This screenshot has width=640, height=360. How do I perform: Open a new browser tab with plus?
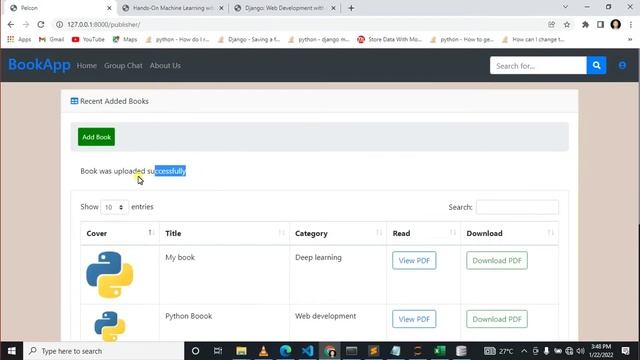point(351,8)
